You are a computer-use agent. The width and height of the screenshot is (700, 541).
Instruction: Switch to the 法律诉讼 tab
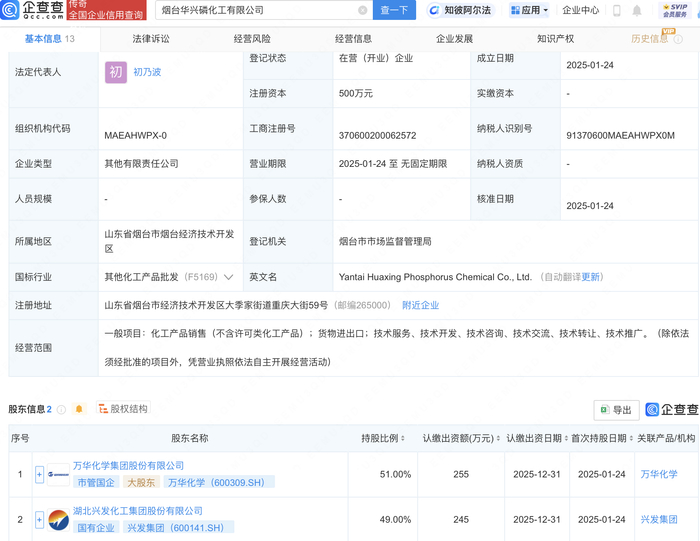[x=151, y=39]
